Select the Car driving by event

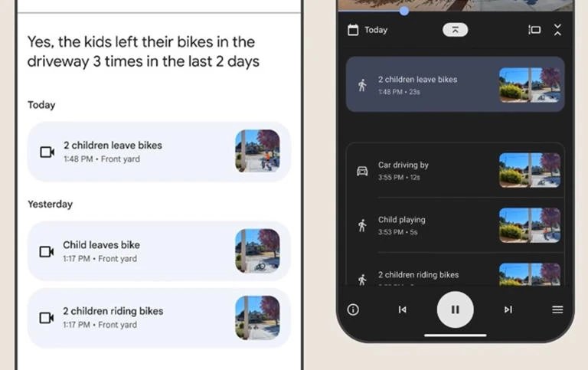(455, 170)
